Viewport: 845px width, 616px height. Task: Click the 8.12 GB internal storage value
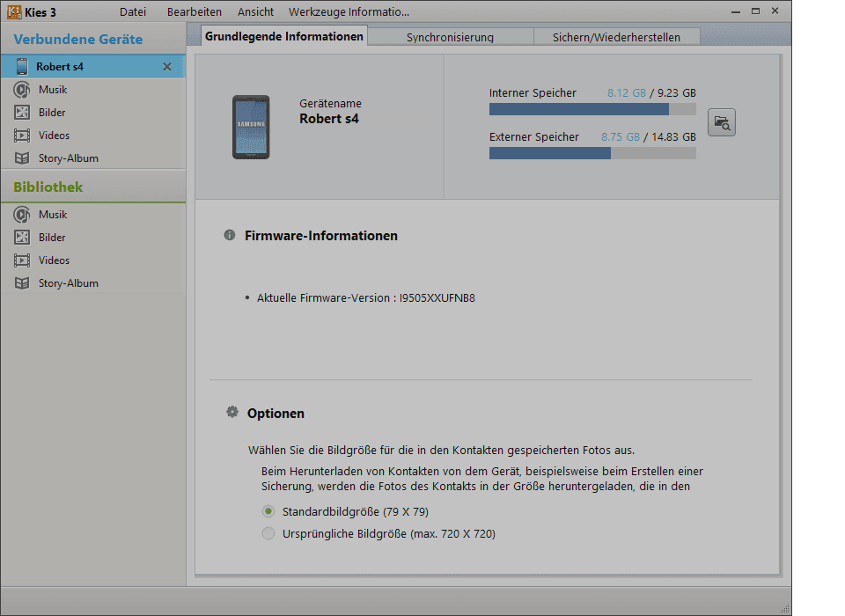(x=626, y=92)
